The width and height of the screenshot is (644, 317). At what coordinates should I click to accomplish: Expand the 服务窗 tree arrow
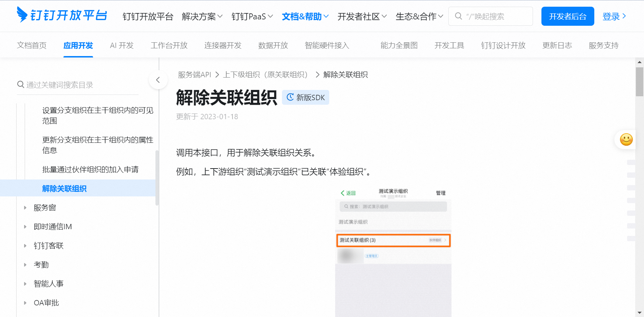coord(25,208)
